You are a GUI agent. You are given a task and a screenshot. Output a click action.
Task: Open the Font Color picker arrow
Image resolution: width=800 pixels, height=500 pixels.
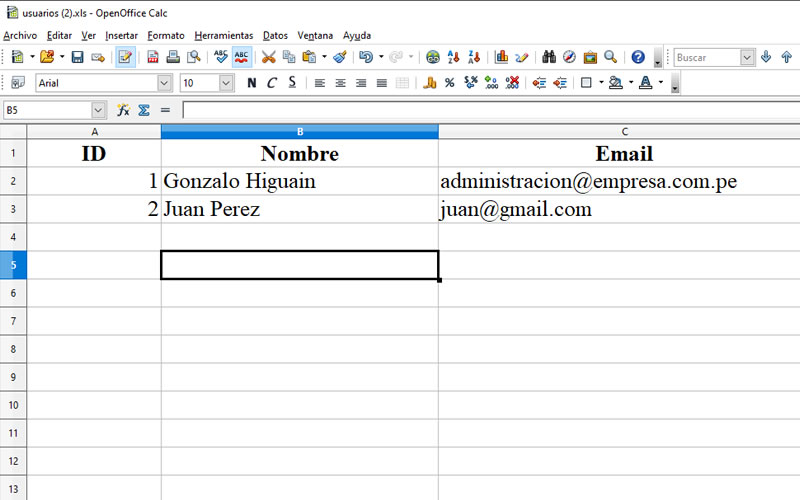pos(661,83)
